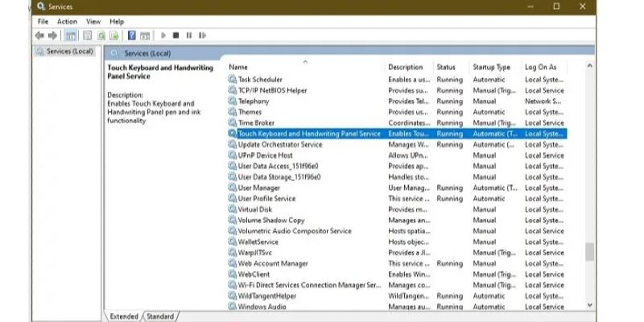The width and height of the screenshot is (644, 322).
Task: Switch to the Extended tab
Action: click(124, 316)
